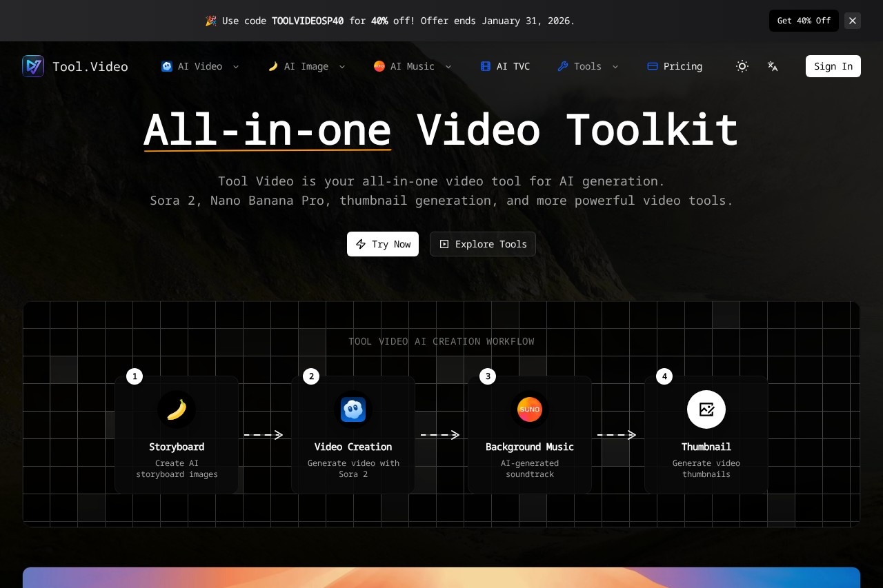Image resolution: width=883 pixels, height=588 pixels.
Task: Click the Thumbnail generation icon
Action: pos(706,409)
